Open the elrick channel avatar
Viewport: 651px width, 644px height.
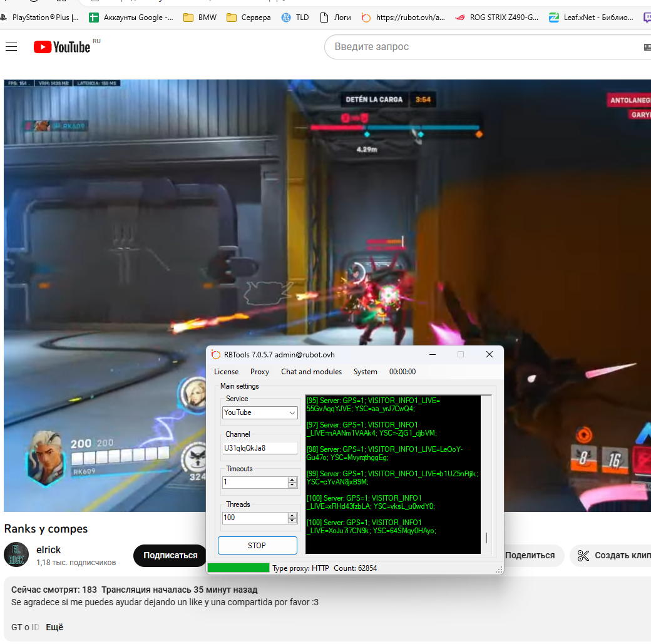(x=16, y=555)
